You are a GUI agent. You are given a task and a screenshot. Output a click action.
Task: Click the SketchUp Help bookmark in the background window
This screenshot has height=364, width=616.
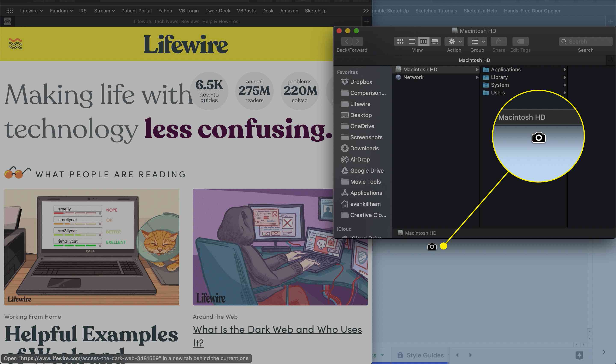[x=480, y=11]
